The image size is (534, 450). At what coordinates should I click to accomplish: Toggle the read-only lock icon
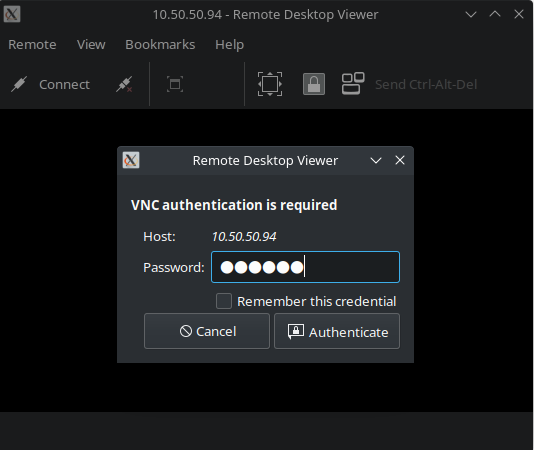pyautogui.click(x=314, y=84)
